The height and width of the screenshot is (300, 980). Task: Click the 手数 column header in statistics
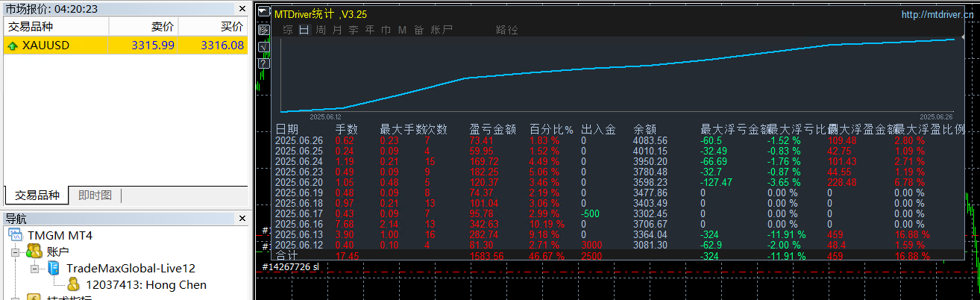click(347, 129)
